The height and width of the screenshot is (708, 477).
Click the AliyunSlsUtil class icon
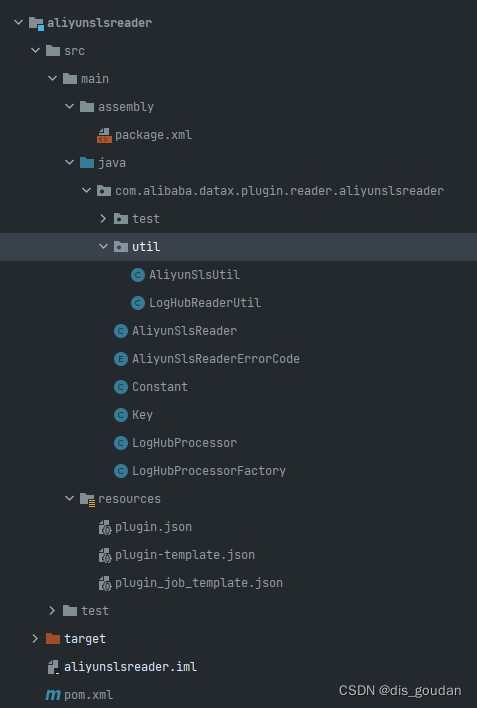(x=138, y=275)
